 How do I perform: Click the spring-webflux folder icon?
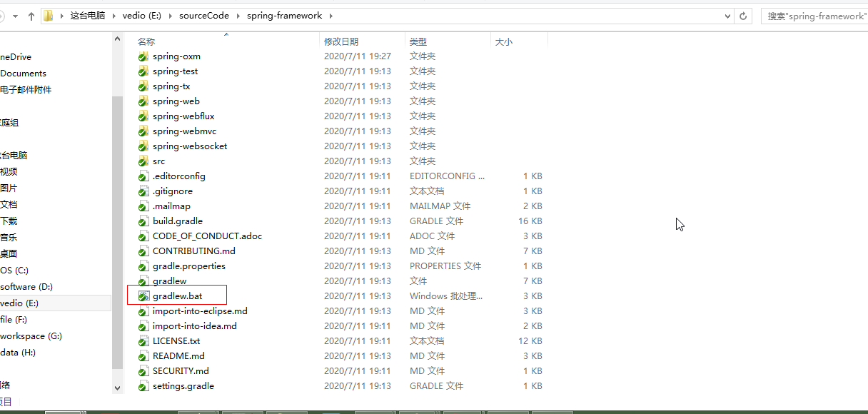click(x=143, y=116)
